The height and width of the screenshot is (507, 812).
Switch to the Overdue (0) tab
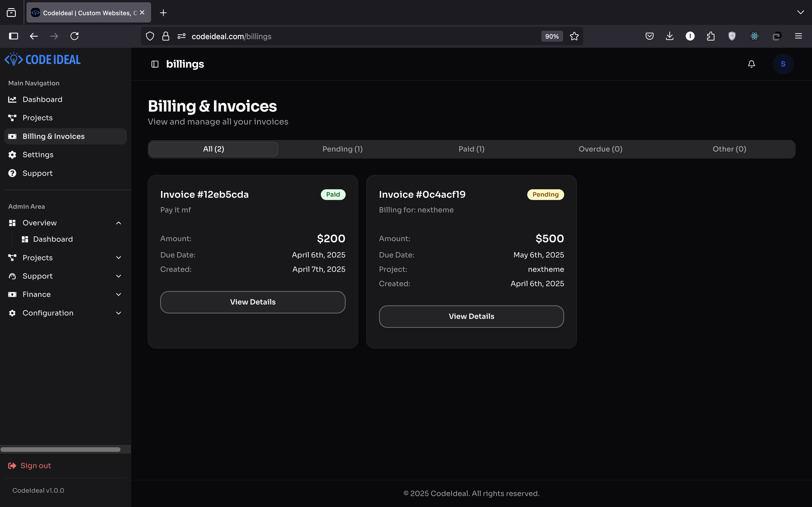600,149
